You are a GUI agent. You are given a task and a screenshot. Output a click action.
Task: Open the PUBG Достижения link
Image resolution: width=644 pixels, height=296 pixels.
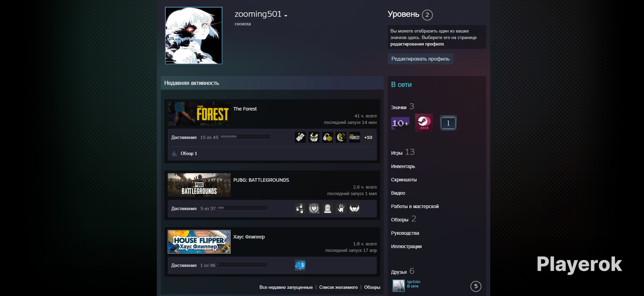click(x=184, y=209)
